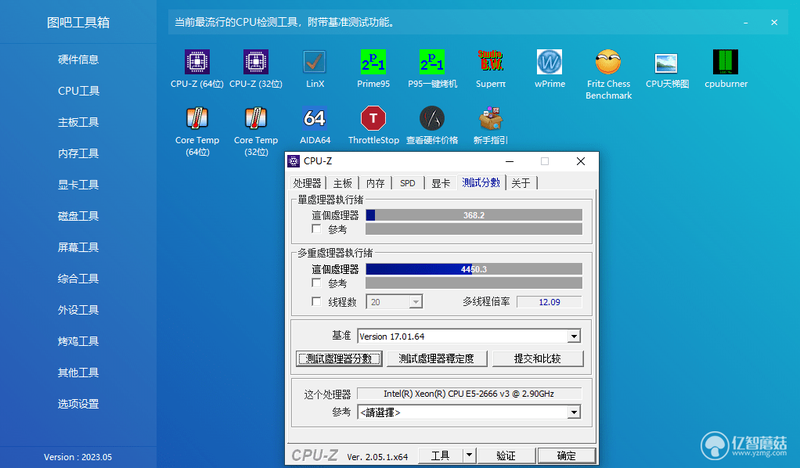This screenshot has height=468, width=800.
Task: Switch to the 处理器 tab in CPU-Z
Action: coord(307,183)
